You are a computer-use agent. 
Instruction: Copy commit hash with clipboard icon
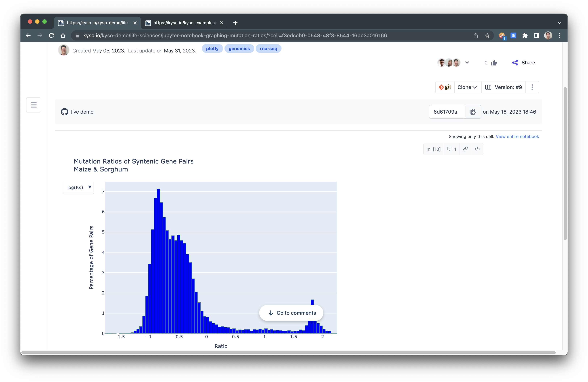473,112
